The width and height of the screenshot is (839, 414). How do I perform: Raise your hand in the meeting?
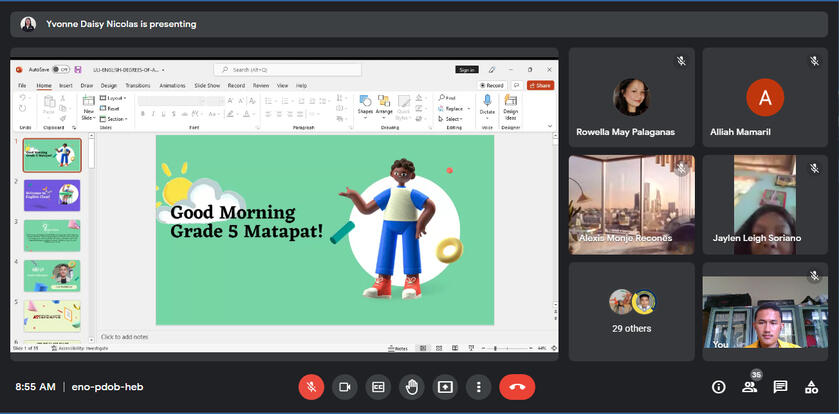click(x=411, y=387)
